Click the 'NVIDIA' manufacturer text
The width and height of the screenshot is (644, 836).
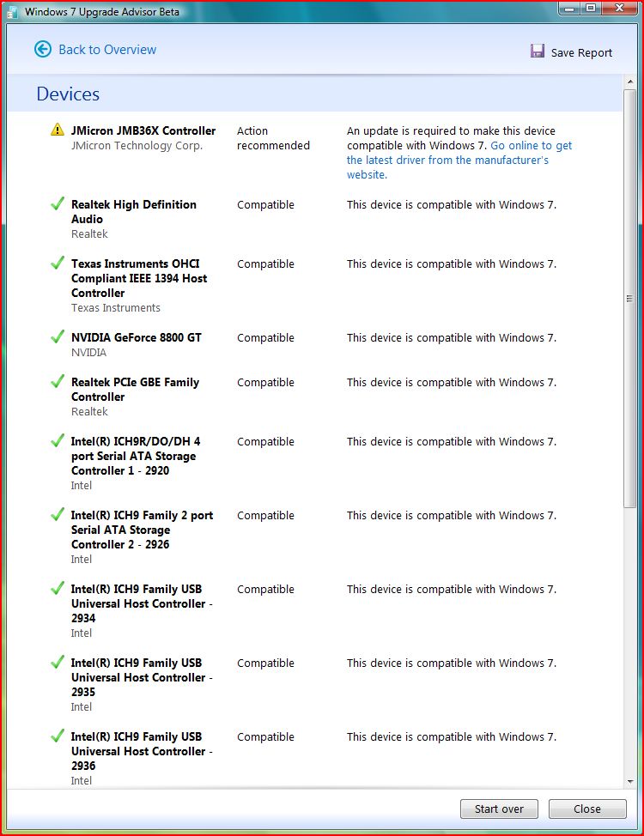88,353
